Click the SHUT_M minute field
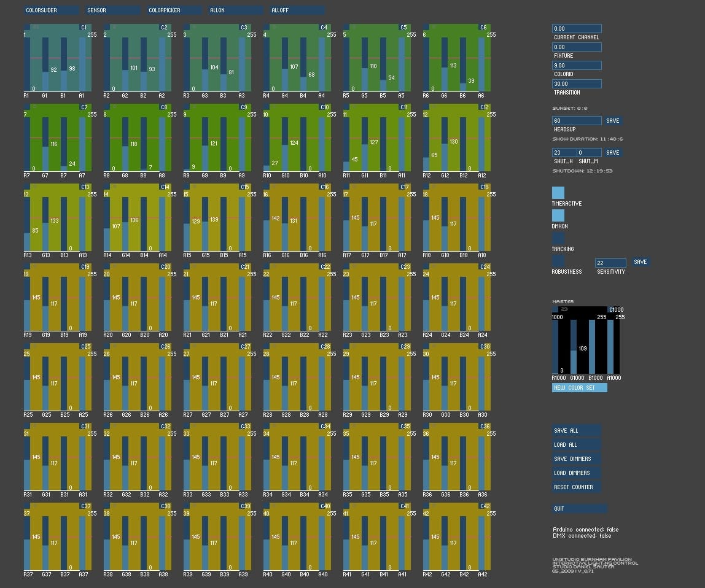This screenshot has height=588, width=705. [589, 152]
